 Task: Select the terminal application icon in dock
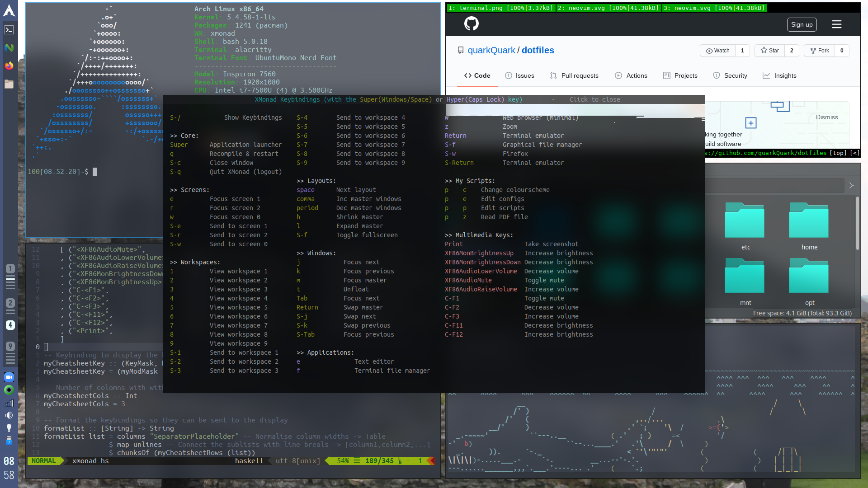click(x=9, y=29)
